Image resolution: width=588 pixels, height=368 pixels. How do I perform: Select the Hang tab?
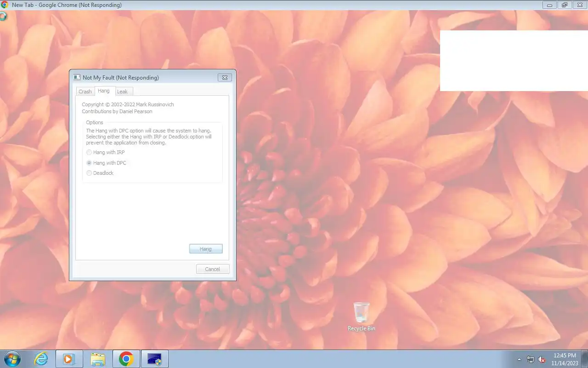pos(104,91)
